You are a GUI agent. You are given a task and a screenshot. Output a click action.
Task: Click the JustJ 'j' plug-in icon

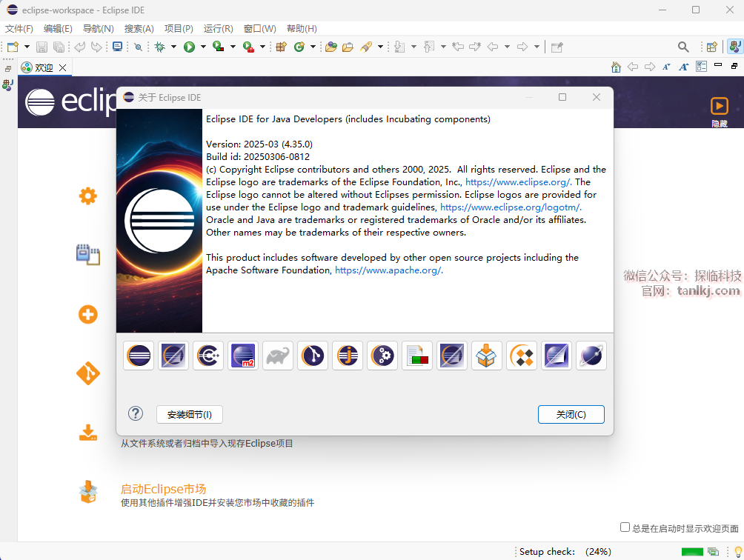click(x=348, y=356)
